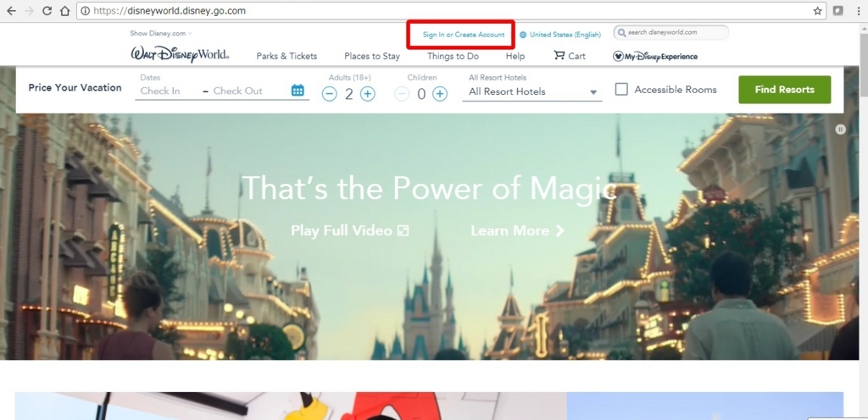The width and height of the screenshot is (868, 420).
Task: View site info icon in address bar
Action: click(85, 10)
